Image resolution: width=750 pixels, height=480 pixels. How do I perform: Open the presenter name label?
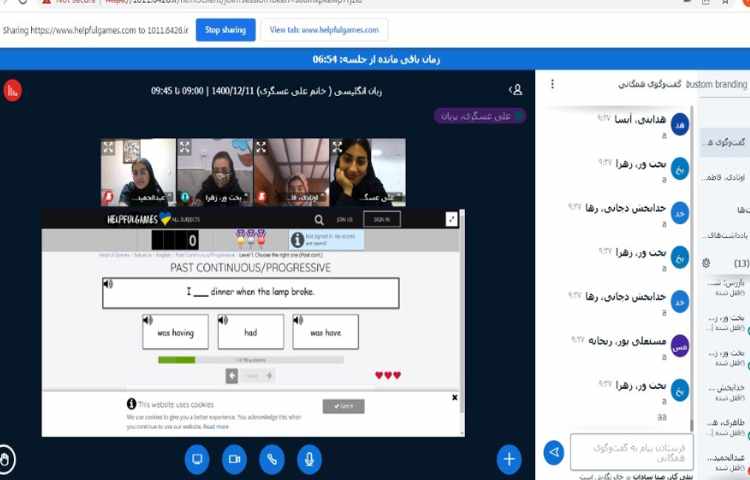click(x=472, y=116)
